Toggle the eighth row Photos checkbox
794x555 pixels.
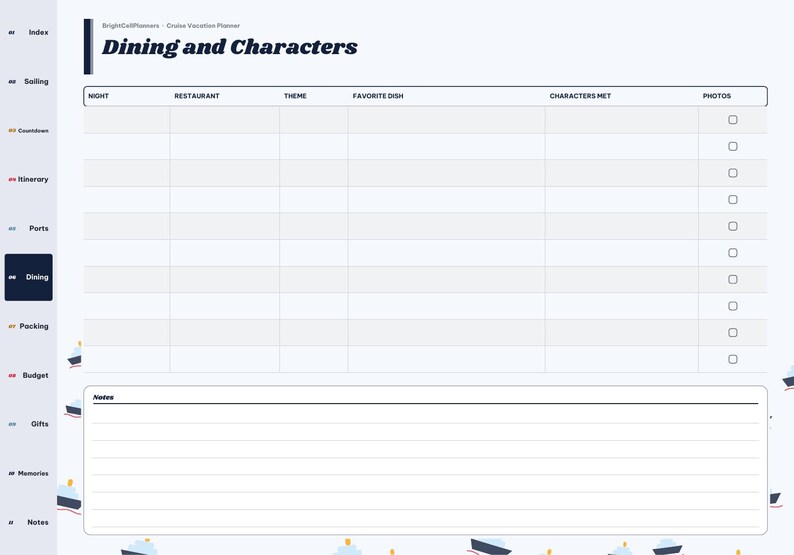coord(733,306)
